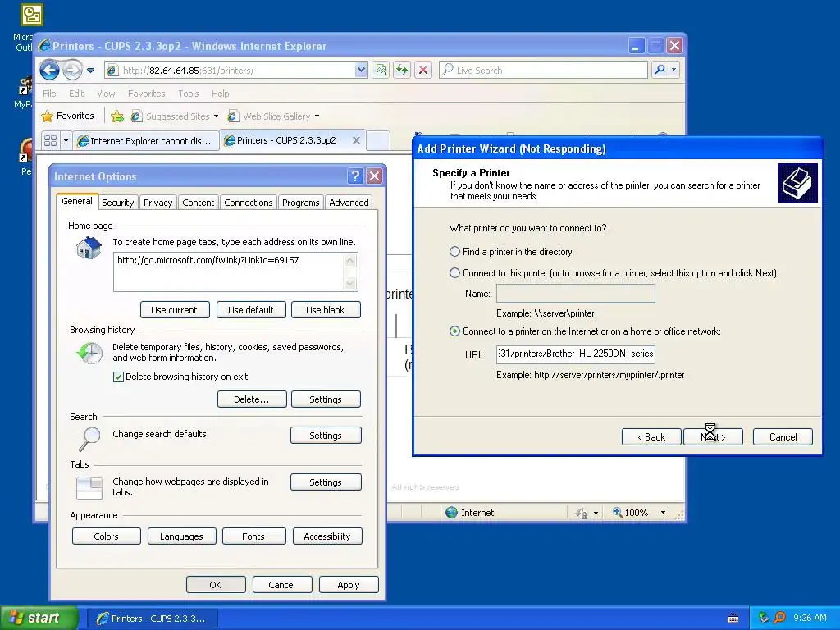Open the Help menu in Internet Explorer

point(220,94)
